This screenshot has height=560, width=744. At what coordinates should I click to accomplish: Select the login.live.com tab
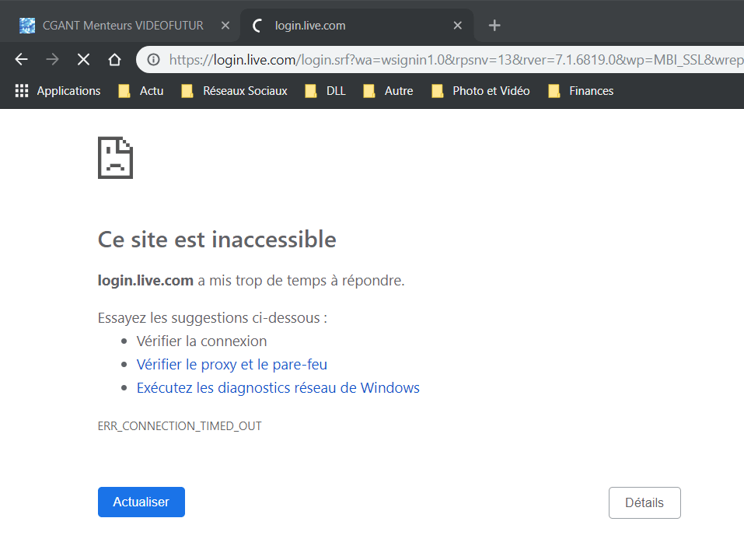(x=357, y=25)
